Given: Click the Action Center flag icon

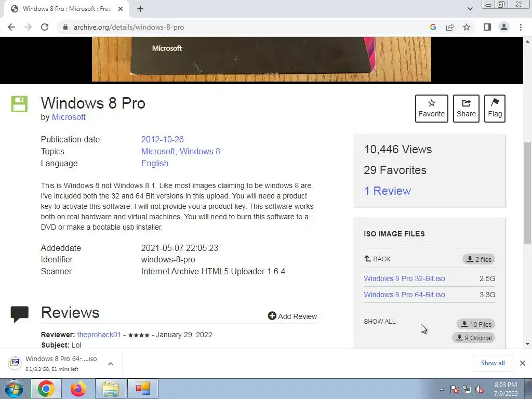Looking at the screenshot, I should point(455,390).
